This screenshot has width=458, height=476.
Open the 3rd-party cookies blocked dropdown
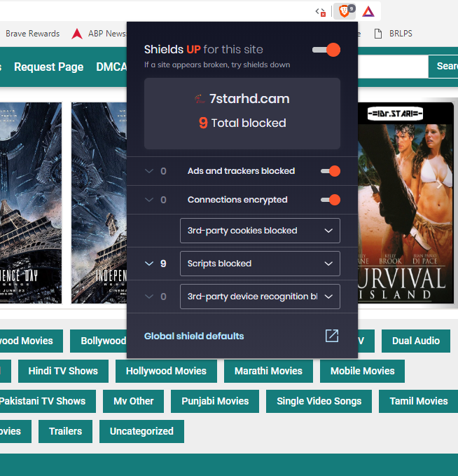(x=260, y=231)
